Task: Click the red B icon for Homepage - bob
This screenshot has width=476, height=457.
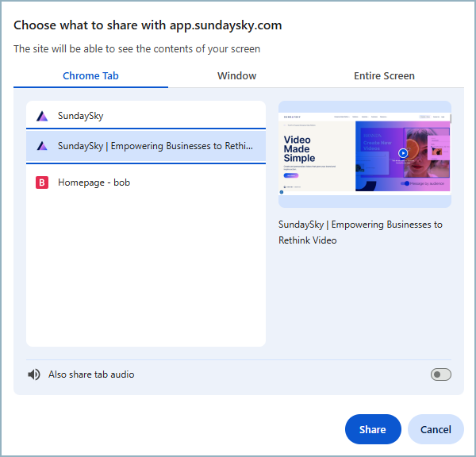Action: pyautogui.click(x=42, y=182)
